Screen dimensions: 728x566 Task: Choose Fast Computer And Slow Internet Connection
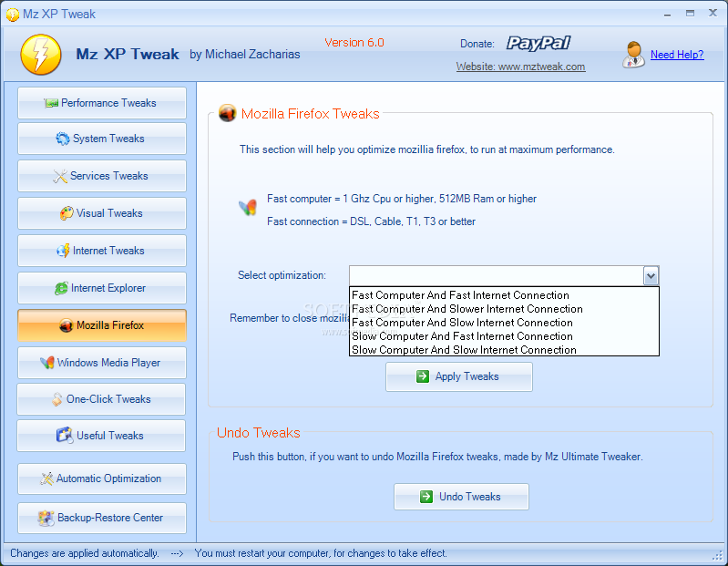(504, 323)
